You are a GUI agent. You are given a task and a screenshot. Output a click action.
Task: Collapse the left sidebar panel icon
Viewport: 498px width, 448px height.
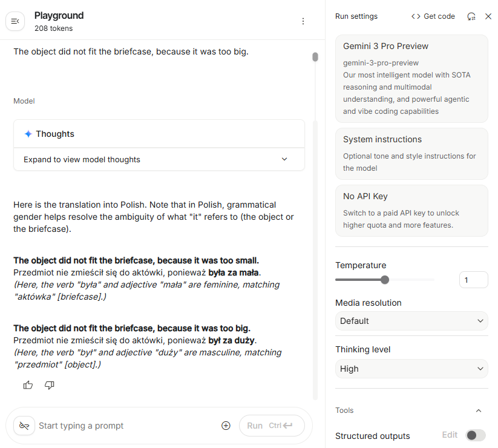pos(15,21)
